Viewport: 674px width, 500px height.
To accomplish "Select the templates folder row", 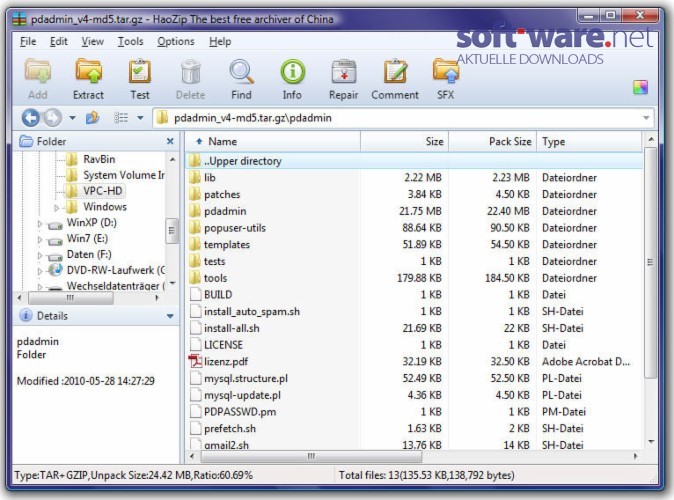I will pos(414,244).
